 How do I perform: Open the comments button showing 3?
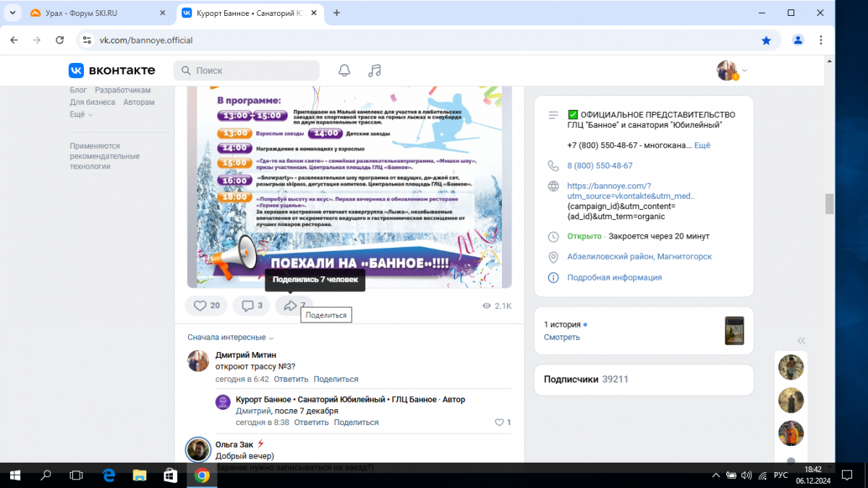[x=252, y=306]
